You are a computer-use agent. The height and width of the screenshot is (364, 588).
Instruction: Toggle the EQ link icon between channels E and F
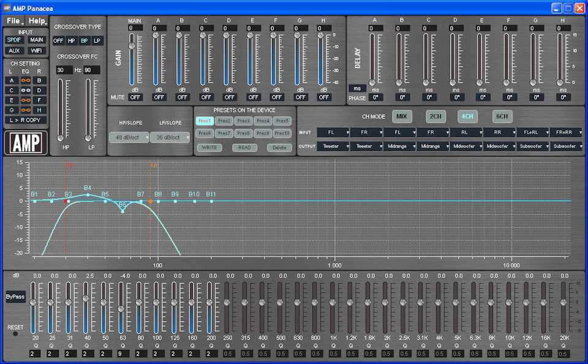(x=26, y=100)
